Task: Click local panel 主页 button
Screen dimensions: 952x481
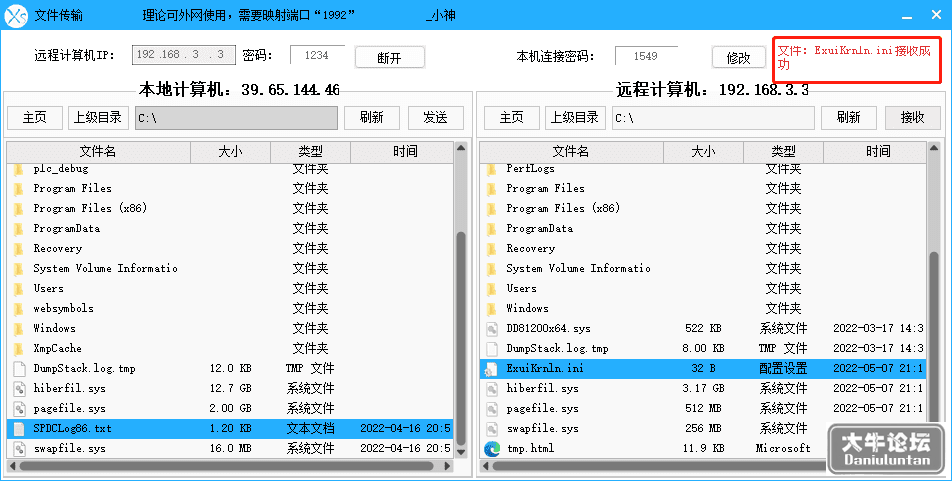Action: [x=35, y=117]
